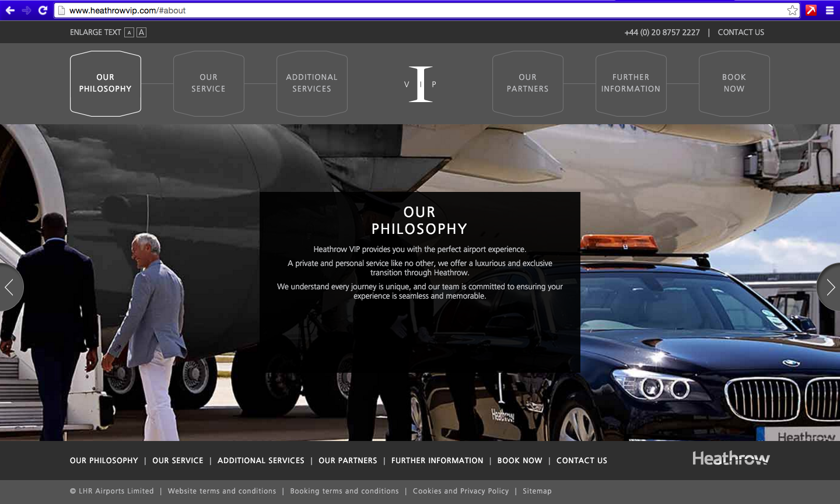Click the central VIP logo
Screen dimensions: 840x504
point(420,84)
